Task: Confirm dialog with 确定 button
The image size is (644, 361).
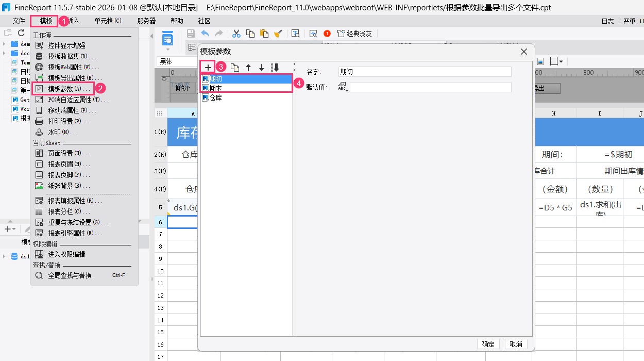Action: 488,344
